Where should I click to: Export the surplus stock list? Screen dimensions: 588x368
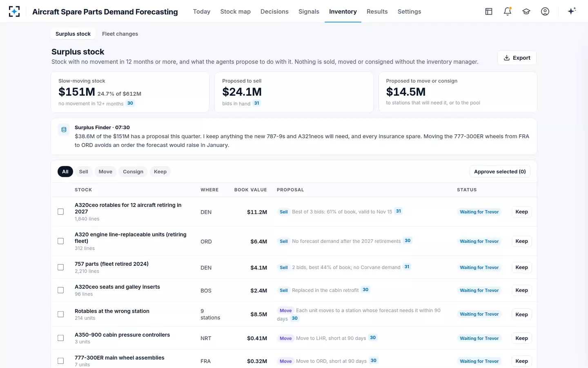517,58
